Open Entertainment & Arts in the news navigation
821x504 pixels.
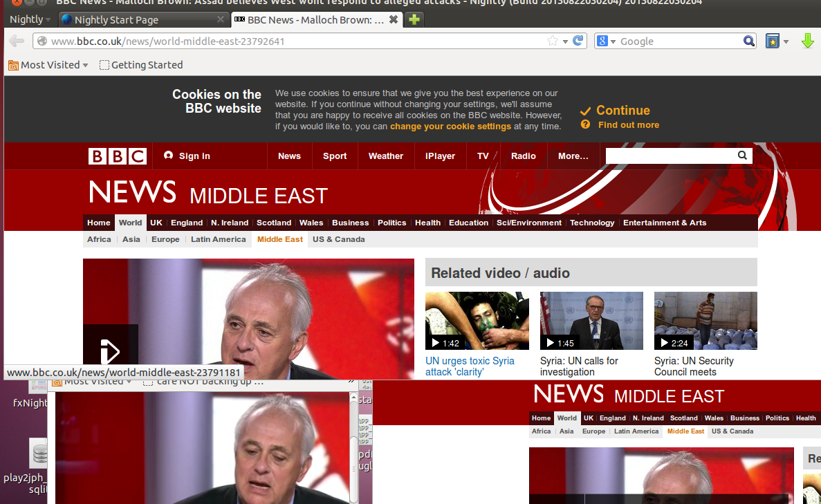pyautogui.click(x=665, y=223)
